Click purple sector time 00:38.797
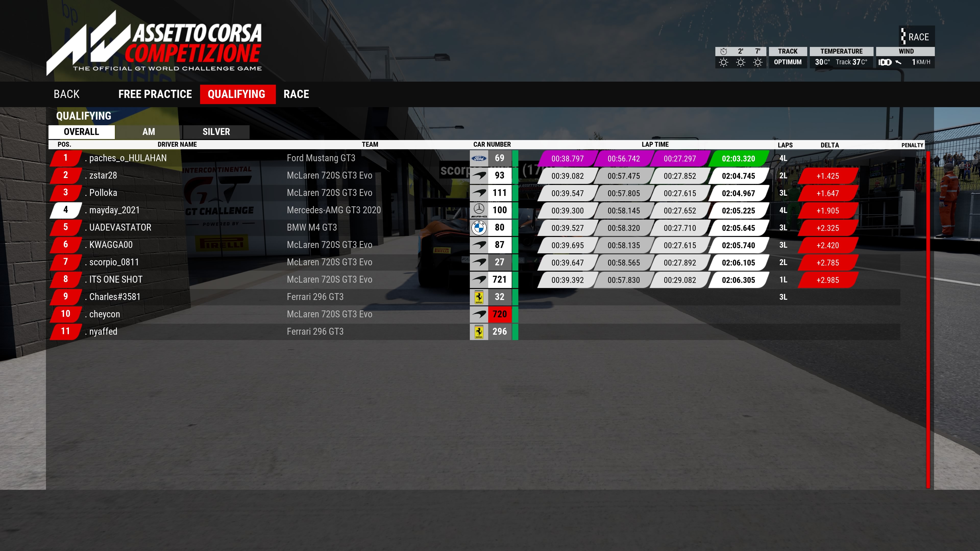The image size is (980, 551). [567, 159]
